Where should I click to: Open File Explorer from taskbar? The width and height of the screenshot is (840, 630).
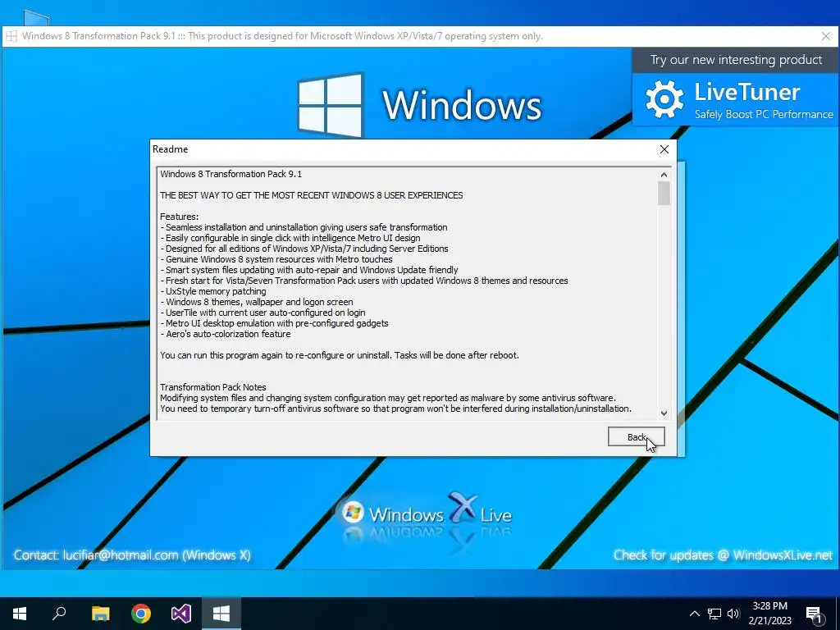coord(100,614)
